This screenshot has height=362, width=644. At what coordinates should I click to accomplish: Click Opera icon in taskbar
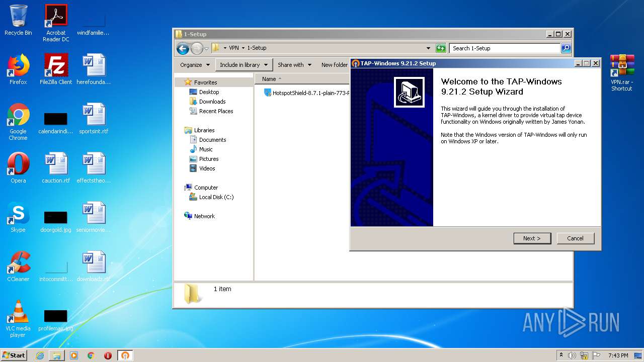click(x=108, y=355)
